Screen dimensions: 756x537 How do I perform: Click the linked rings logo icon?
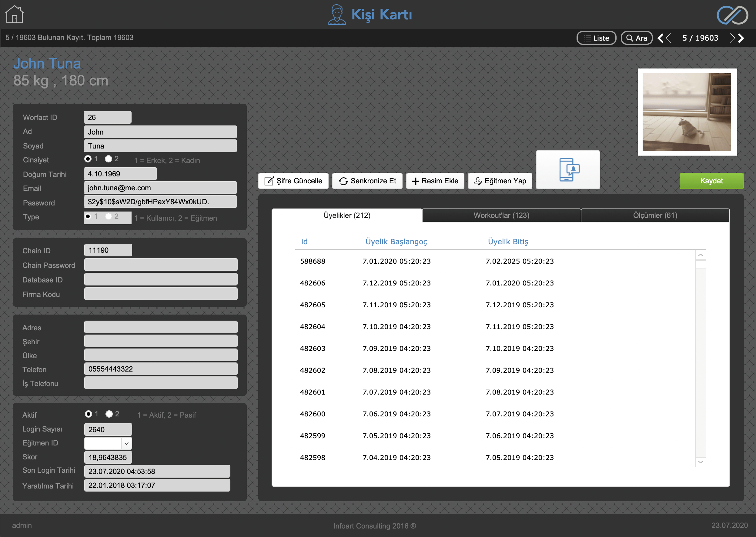point(732,15)
